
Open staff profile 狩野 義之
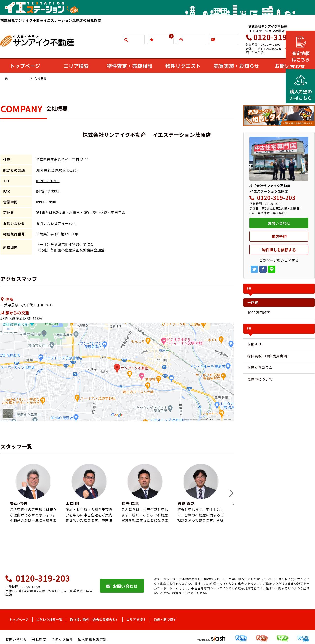point(201,481)
